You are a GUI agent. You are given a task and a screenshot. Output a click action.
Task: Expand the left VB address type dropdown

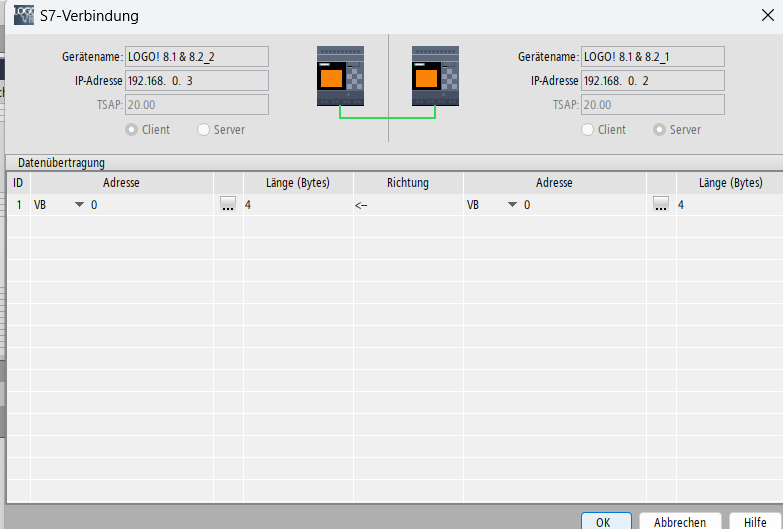pyautogui.click(x=79, y=204)
